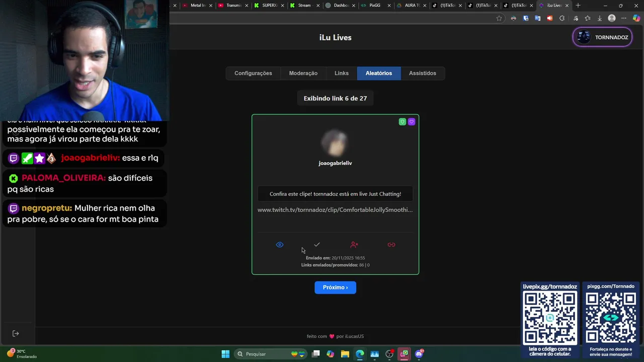This screenshot has width=644, height=362.
Task: Open Copilot from the taskbar
Action: [330, 354]
